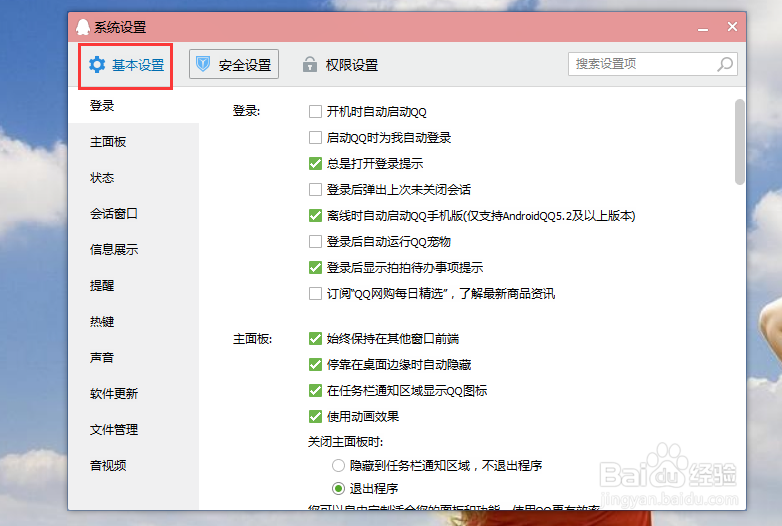Viewport: 782px width, 526px height.
Task: Uncheck 总是打开登录提示
Action: 315,164
